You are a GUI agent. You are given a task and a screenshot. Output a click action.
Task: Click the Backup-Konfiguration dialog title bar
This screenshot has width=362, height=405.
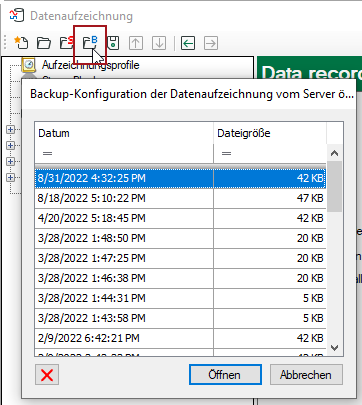(x=189, y=94)
